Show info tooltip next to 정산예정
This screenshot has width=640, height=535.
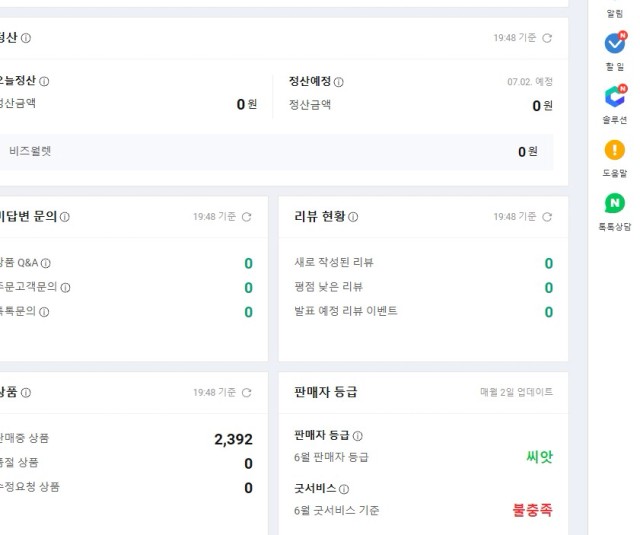pyautogui.click(x=339, y=82)
